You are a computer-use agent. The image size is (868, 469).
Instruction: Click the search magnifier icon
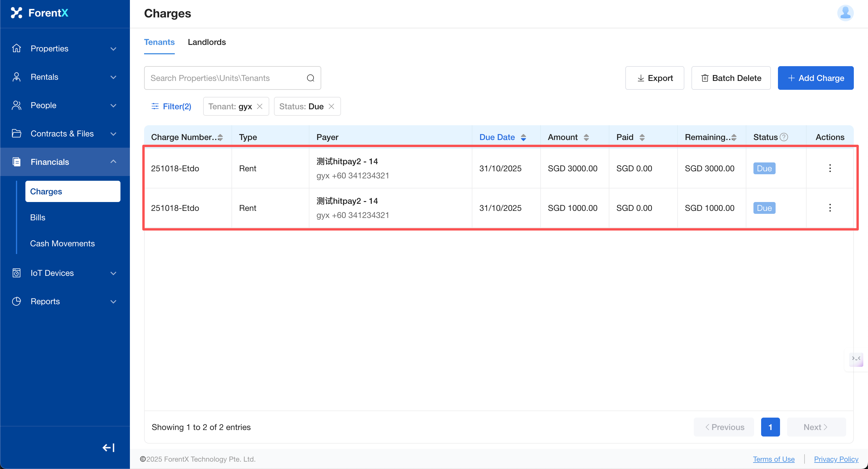[310, 78]
